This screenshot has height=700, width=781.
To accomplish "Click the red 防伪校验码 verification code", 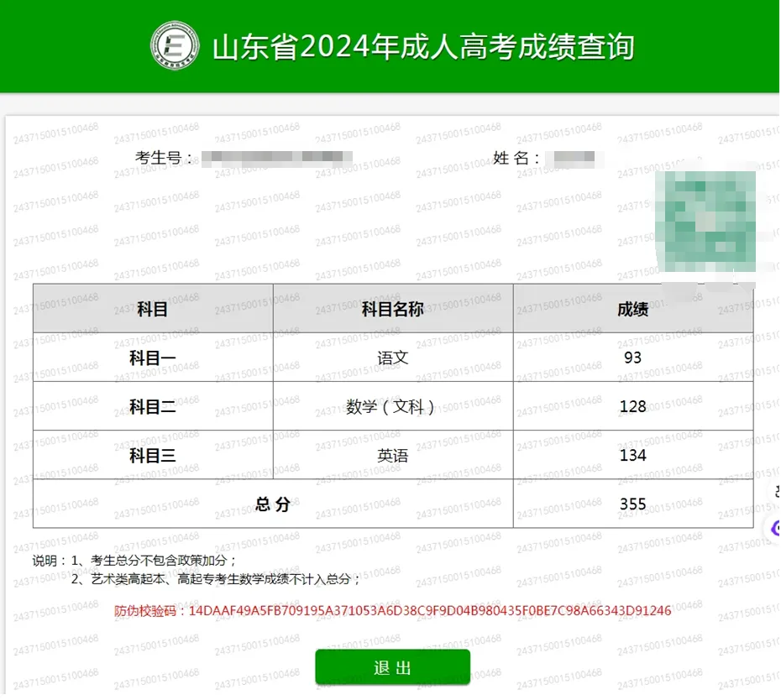I will 392,611.
